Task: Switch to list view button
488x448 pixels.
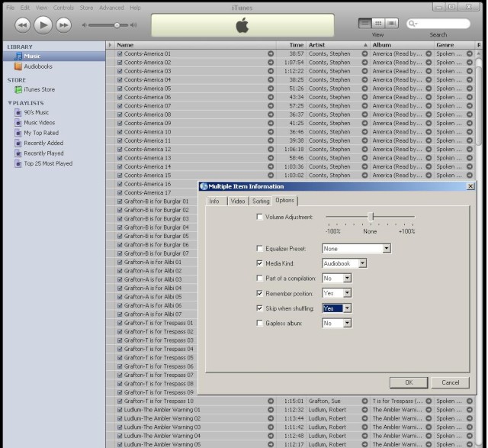Action: coord(364,24)
